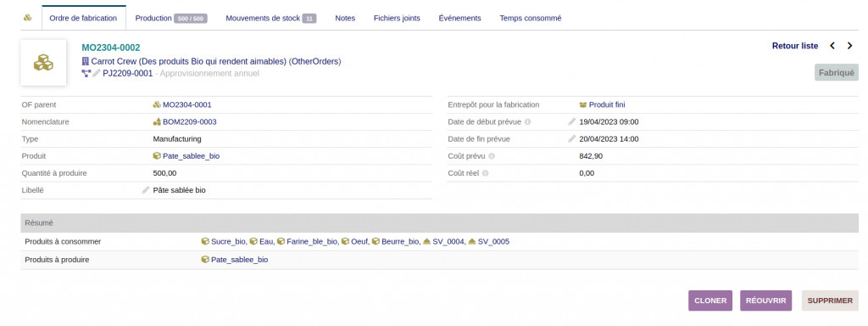Click the CLONER button
This screenshot has width=868, height=326.
point(710,301)
